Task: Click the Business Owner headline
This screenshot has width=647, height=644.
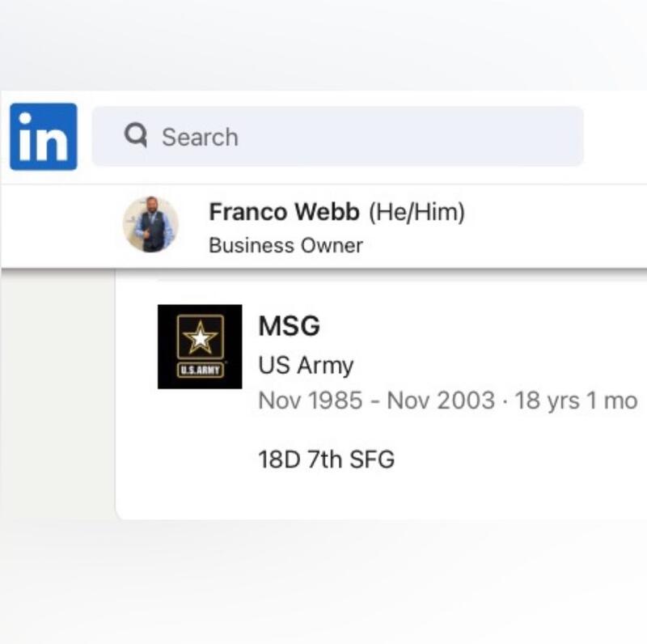Action: coord(285,245)
